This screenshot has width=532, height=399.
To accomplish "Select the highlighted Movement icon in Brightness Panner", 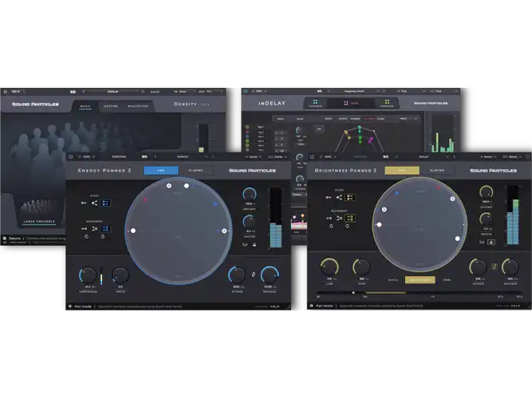I will [x=350, y=218].
